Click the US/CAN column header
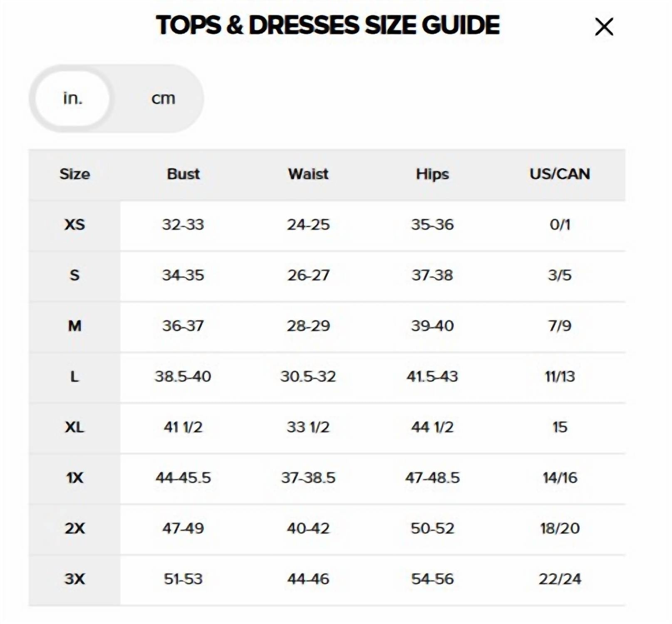672x624 pixels. [x=560, y=174]
